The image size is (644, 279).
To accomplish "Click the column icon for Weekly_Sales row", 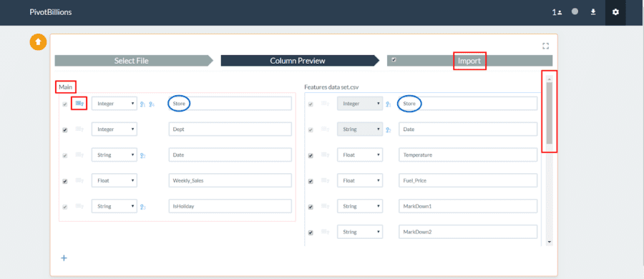I will [79, 181].
